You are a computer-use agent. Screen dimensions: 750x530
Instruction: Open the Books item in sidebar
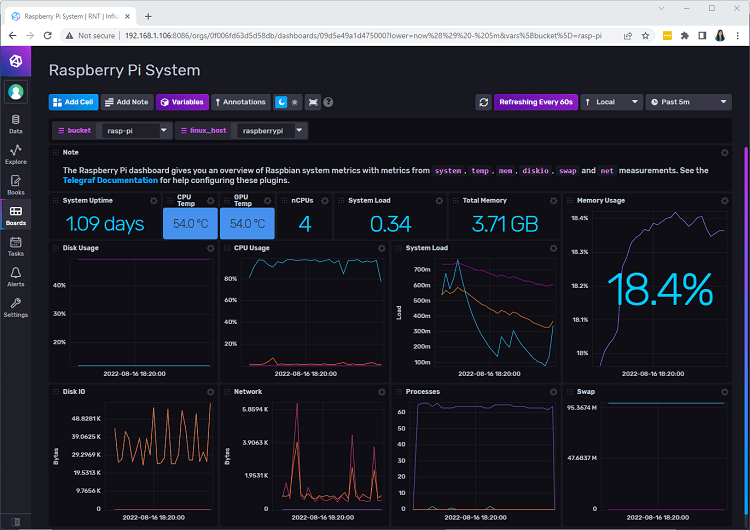coord(15,184)
